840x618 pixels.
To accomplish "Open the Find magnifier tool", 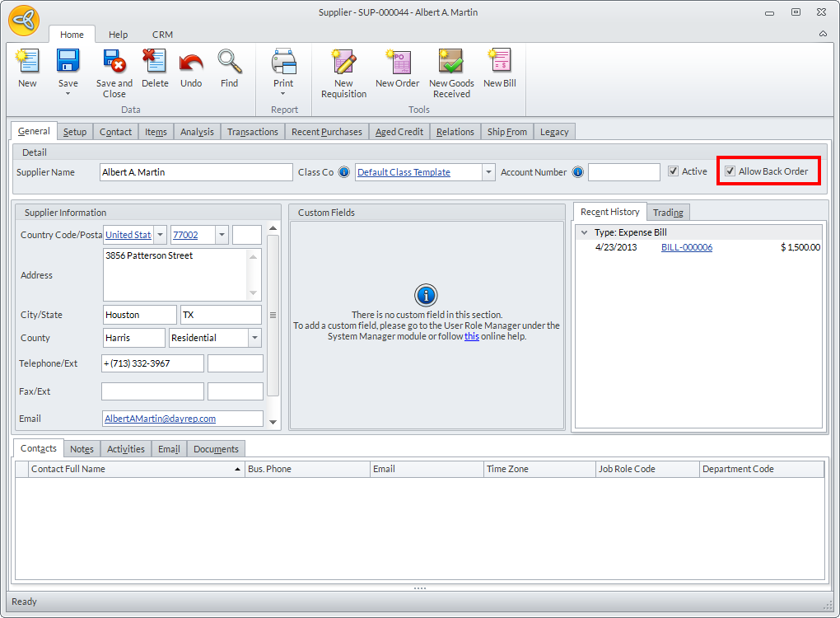I will [229, 63].
